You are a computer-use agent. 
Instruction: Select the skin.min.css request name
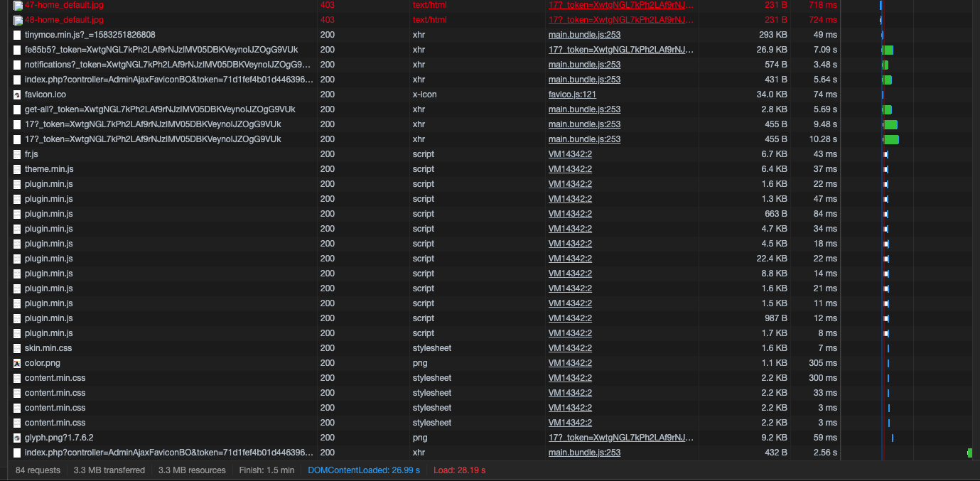pyautogui.click(x=48, y=348)
